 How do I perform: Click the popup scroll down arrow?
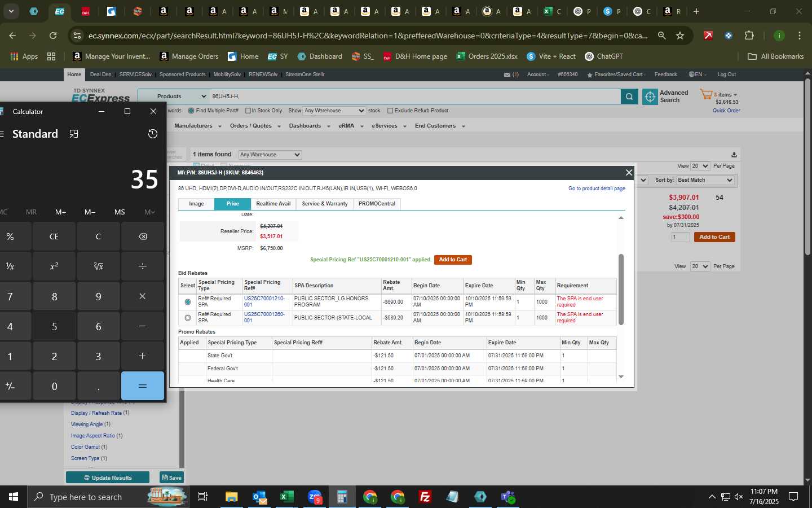pyautogui.click(x=621, y=377)
